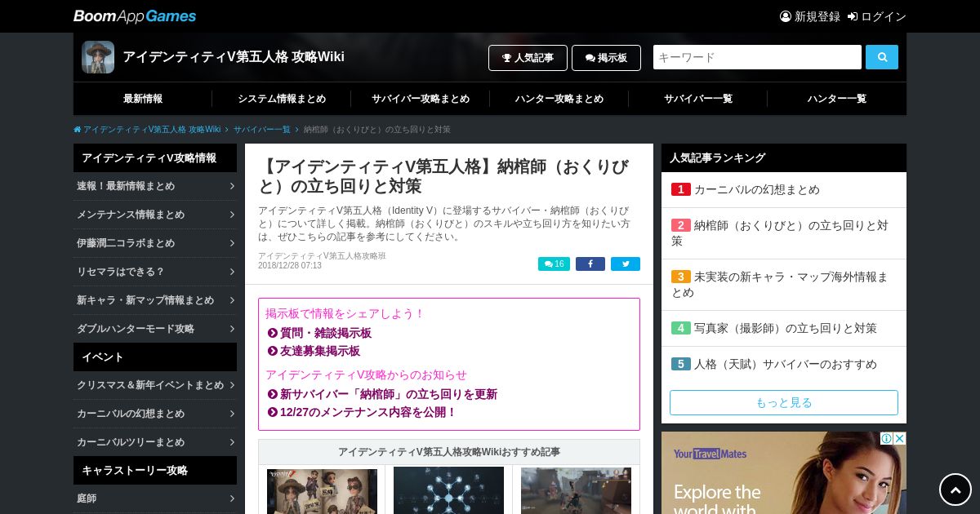Screen dimensions: 980x514
Task: Click the wiki character avatar icon
Action: click(x=98, y=57)
